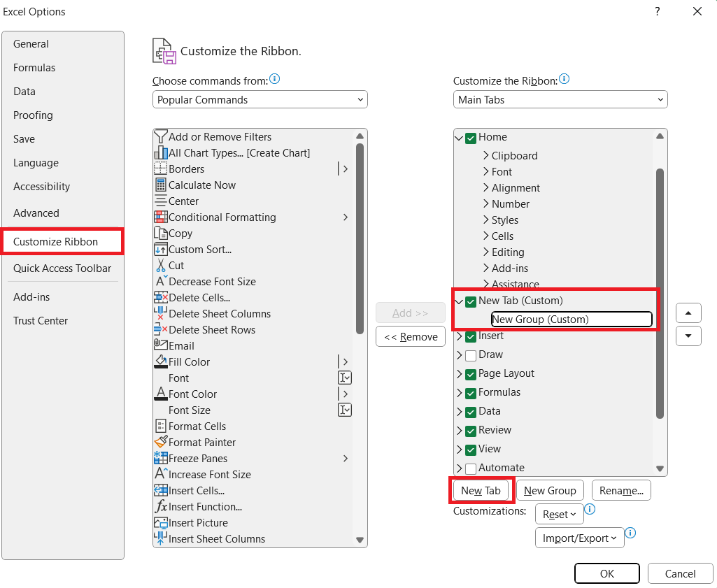Uncheck the New Tab (Custom) checkbox
Viewport: 717px width, 588px height.
tap(471, 301)
